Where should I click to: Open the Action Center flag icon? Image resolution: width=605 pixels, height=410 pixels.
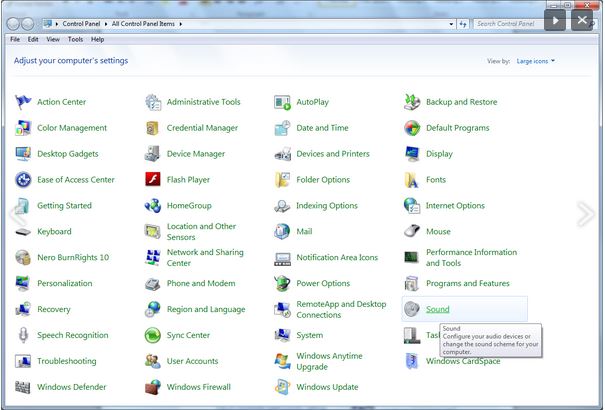tap(23, 102)
